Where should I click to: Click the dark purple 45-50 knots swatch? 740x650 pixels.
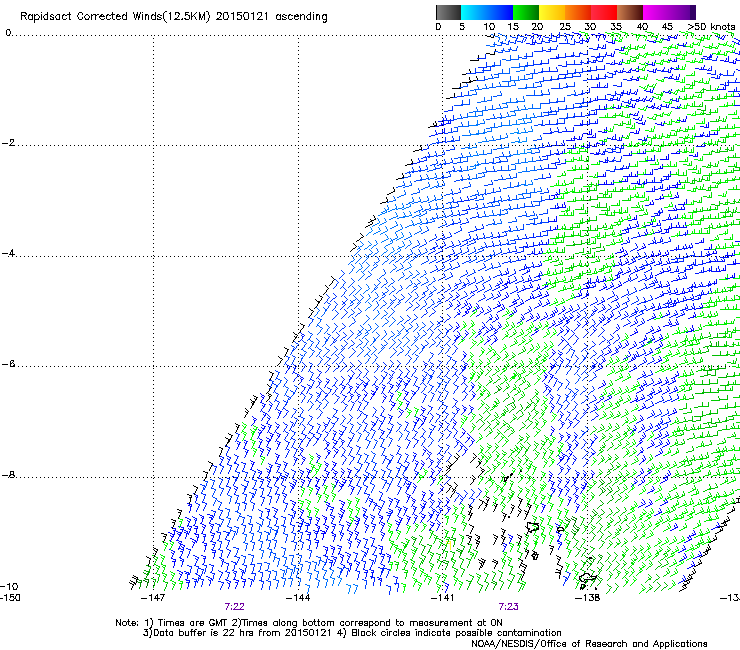pos(682,12)
